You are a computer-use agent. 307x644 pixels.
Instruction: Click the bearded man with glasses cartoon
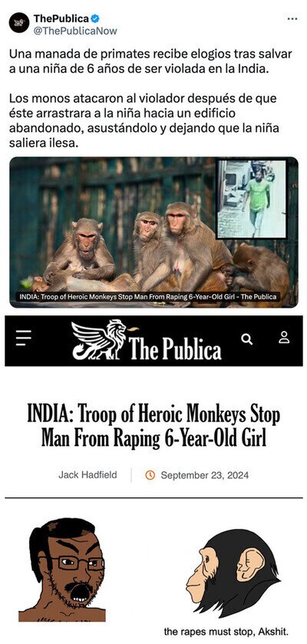66,570
